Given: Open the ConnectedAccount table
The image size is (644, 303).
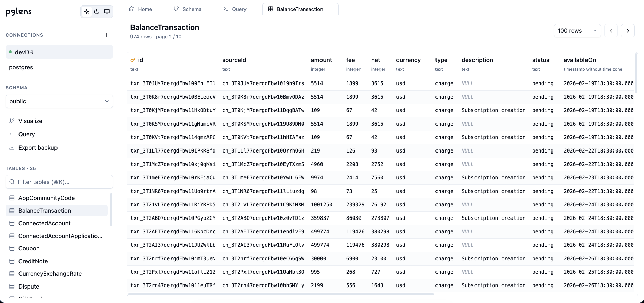Looking at the screenshot, I should (57, 223).
